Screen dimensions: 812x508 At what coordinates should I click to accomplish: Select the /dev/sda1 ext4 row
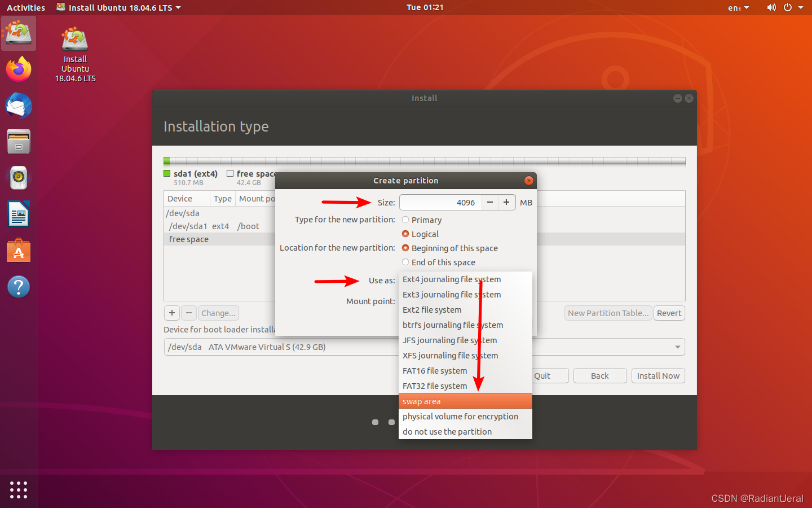[x=220, y=226]
